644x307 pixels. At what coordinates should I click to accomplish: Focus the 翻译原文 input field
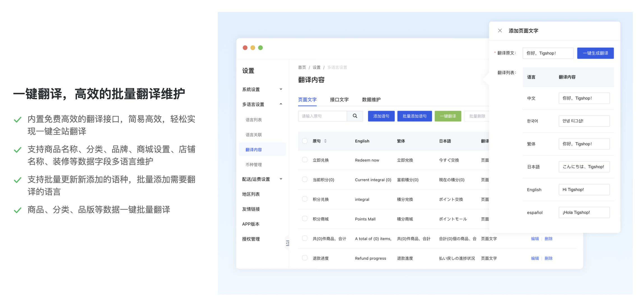click(548, 53)
